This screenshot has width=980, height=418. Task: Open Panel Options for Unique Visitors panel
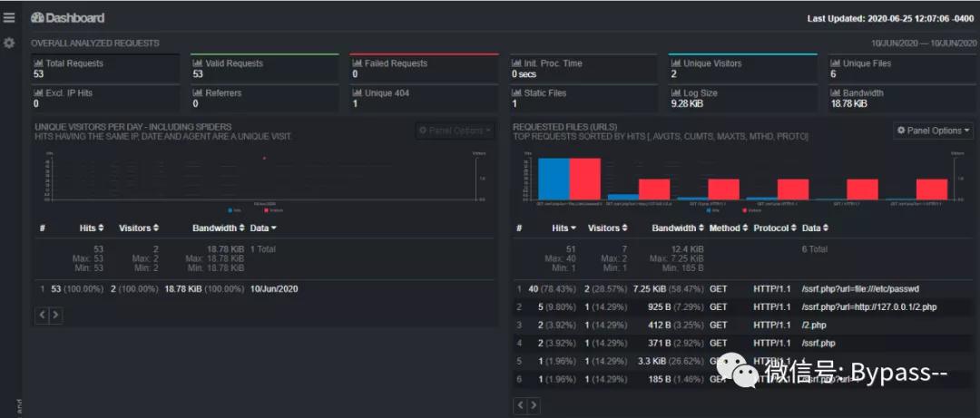[455, 131]
